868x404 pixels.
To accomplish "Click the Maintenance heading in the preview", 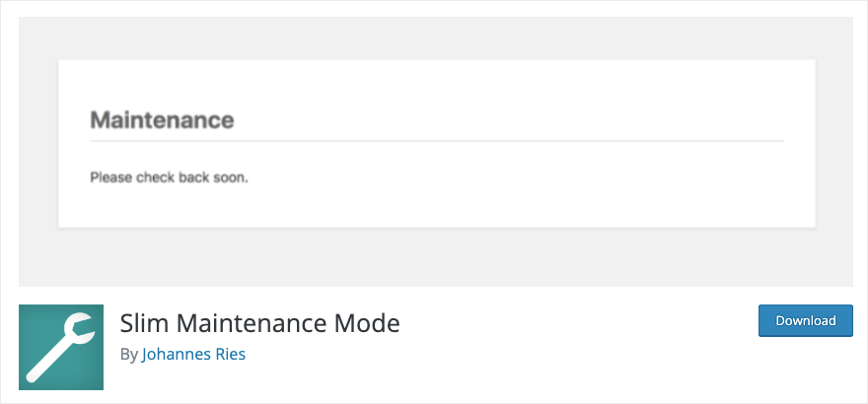I will (162, 120).
